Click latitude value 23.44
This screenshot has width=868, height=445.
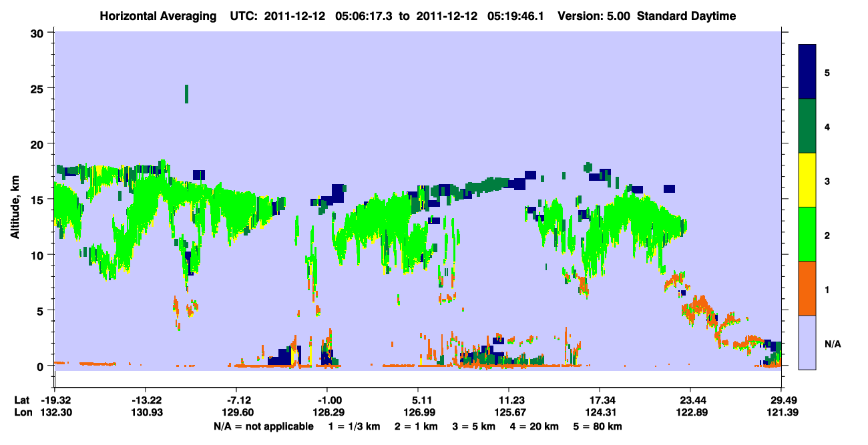pyautogui.click(x=690, y=400)
